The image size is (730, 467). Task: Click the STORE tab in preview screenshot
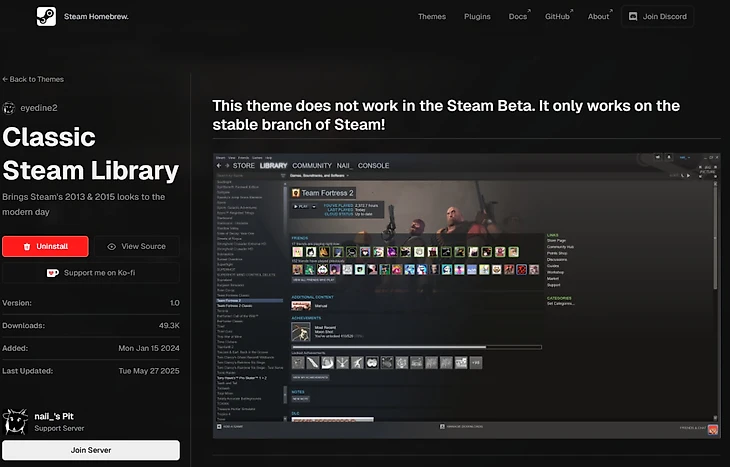pyautogui.click(x=243, y=166)
